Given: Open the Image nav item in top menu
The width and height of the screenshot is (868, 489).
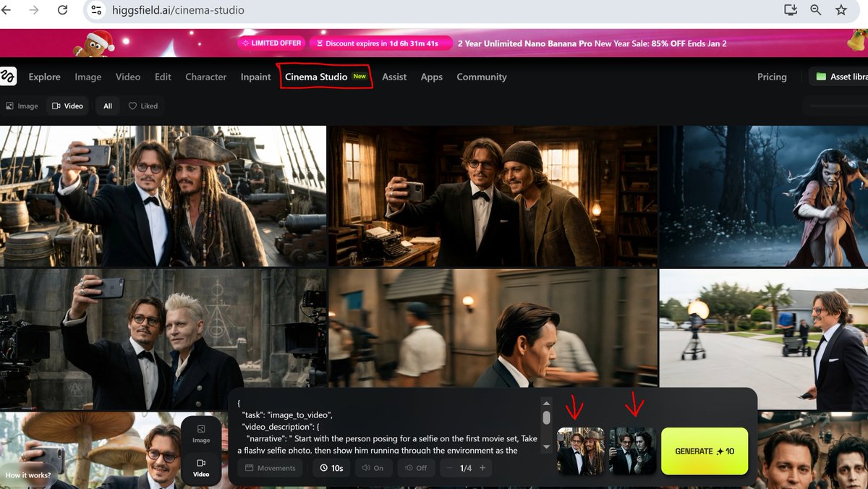Looking at the screenshot, I should tap(88, 77).
